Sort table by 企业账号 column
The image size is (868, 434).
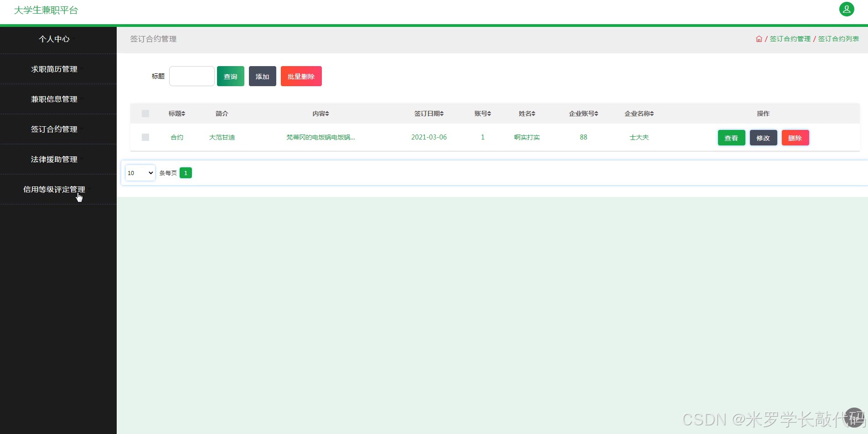pos(584,114)
